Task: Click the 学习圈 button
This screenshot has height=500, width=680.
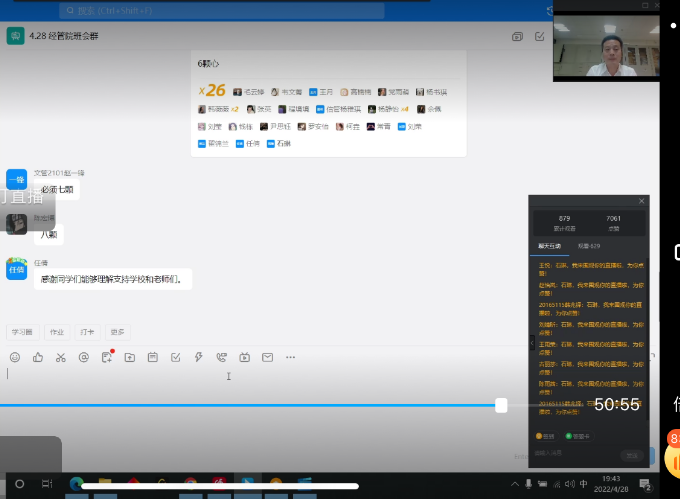Action: point(22,331)
